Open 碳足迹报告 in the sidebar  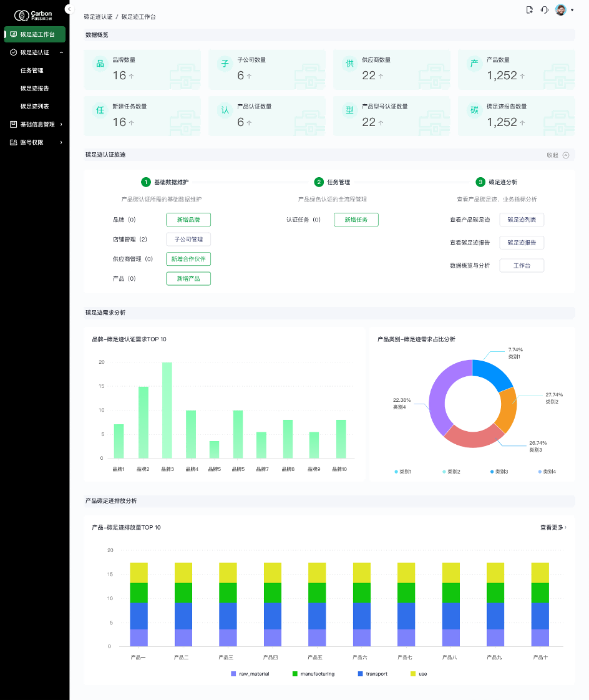[x=34, y=89]
